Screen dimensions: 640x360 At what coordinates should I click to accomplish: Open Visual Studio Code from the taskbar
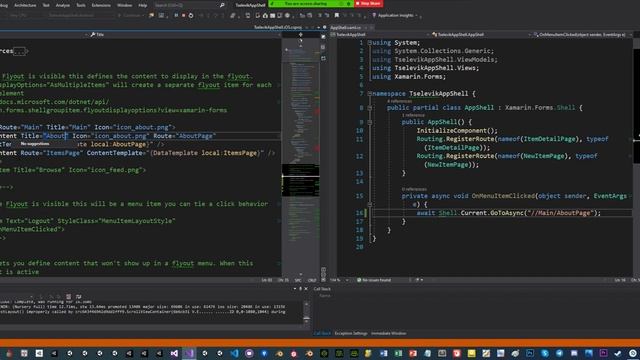[x=234, y=353]
